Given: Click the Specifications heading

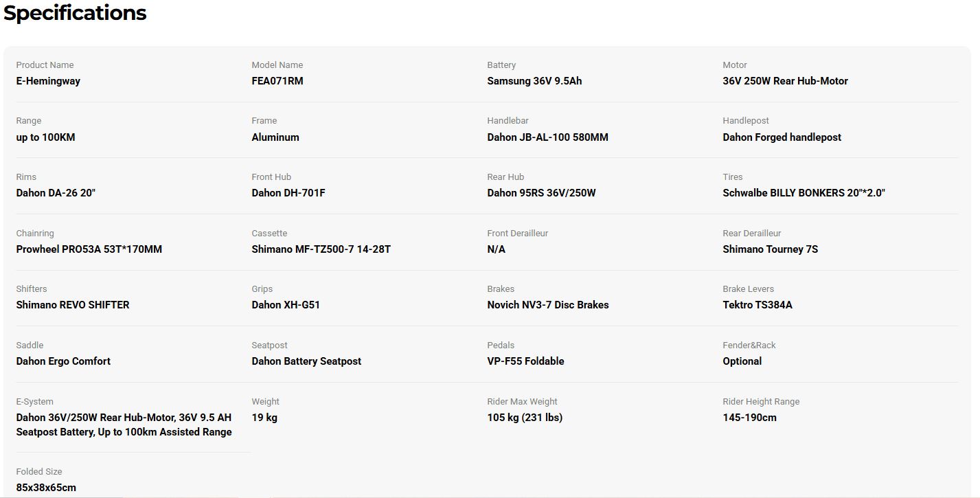Looking at the screenshot, I should click(75, 13).
